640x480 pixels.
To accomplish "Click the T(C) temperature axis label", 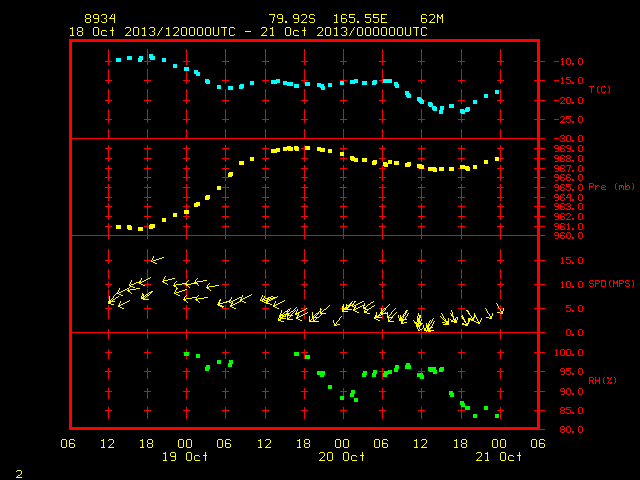I will point(600,89).
